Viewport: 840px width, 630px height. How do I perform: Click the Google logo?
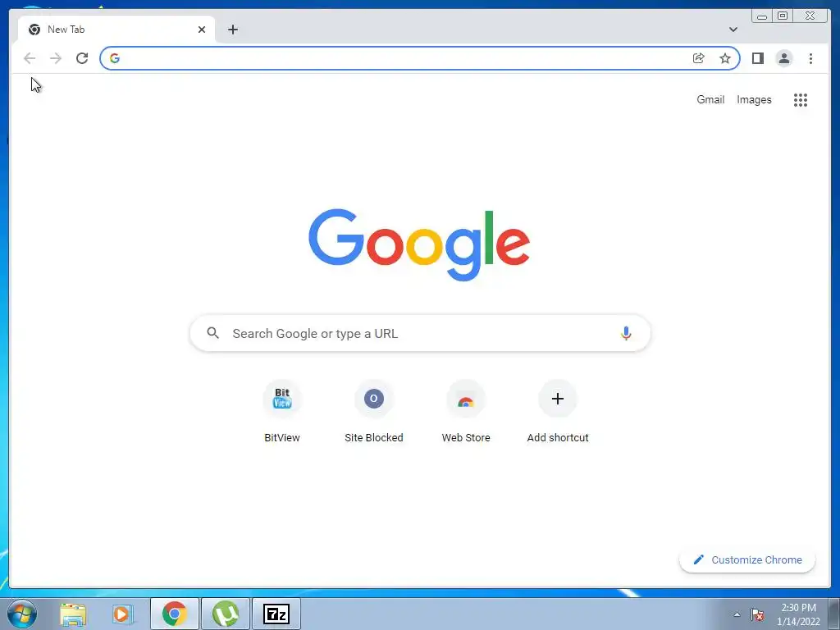(x=419, y=244)
